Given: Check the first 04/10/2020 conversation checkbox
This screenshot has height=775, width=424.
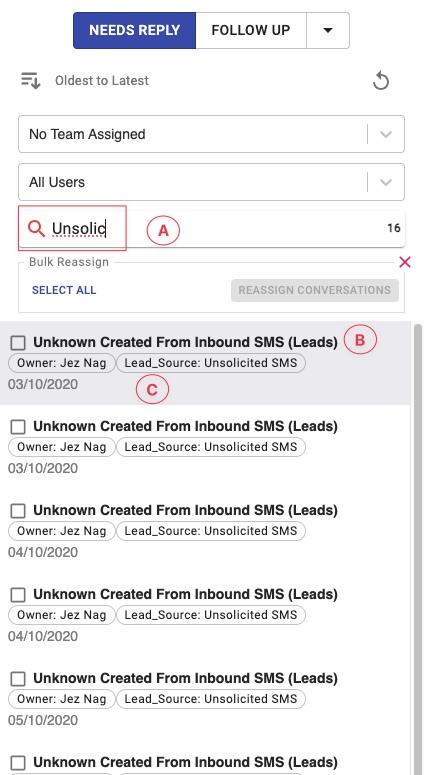Looking at the screenshot, I should point(18,511).
